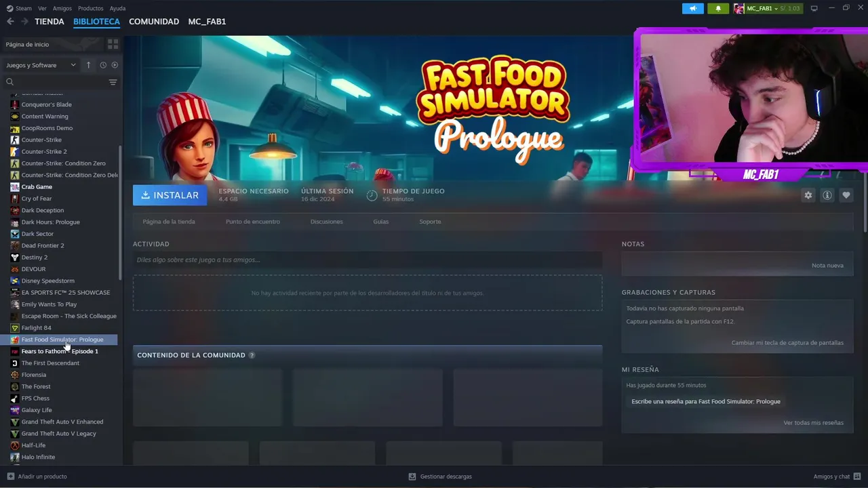Select Grand Theft Auto V Enhanced
Screen dimensions: 868x488
(62, 422)
